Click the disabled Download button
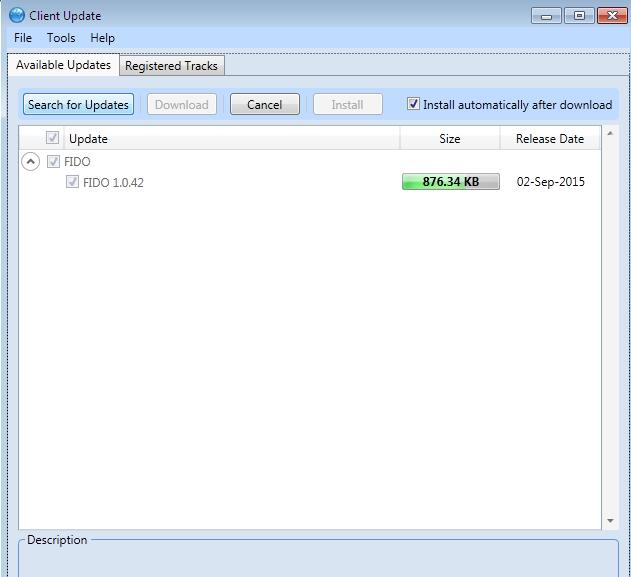This screenshot has width=631, height=577. [181, 105]
